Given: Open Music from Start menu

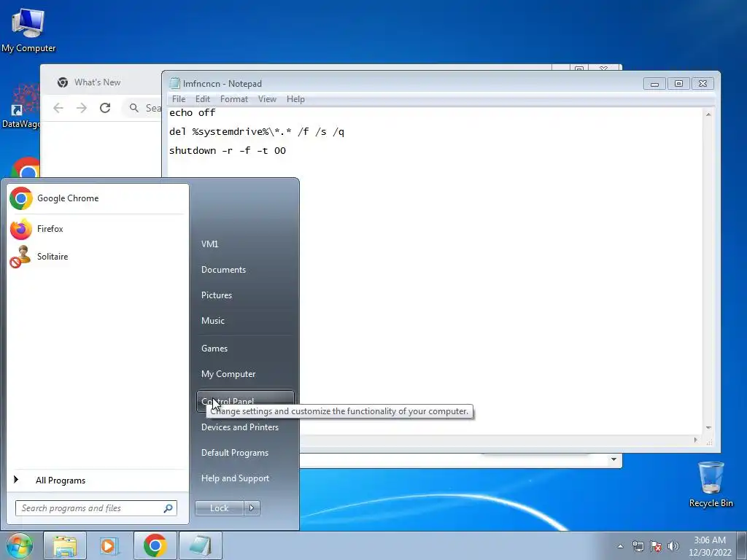Looking at the screenshot, I should pos(245,321).
